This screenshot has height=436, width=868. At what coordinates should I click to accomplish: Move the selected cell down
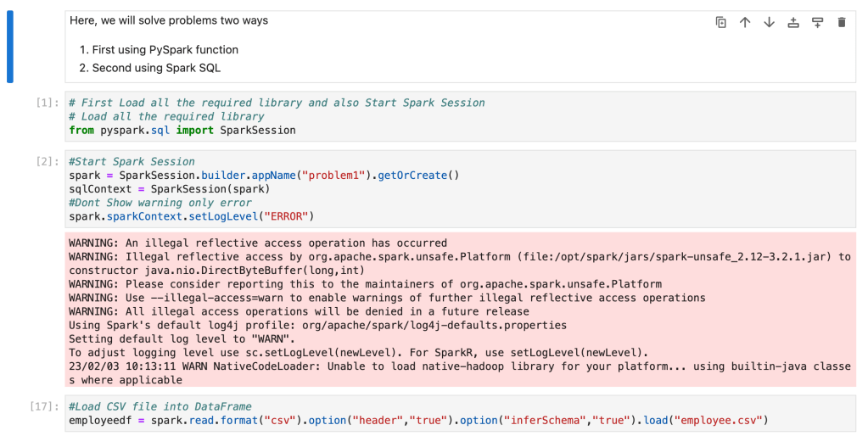[x=769, y=23]
